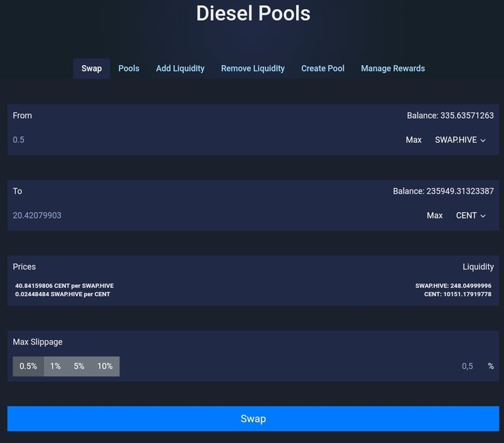Click the blue Swap button
Image resolution: width=504 pixels, height=443 pixels.
(x=253, y=419)
